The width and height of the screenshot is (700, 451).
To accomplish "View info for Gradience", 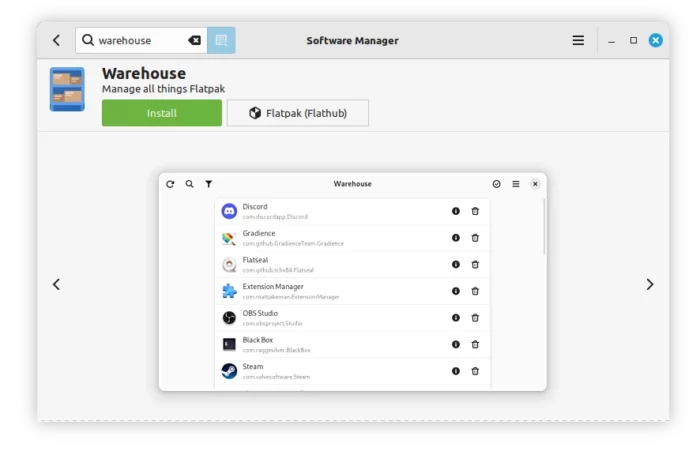I will (x=456, y=238).
